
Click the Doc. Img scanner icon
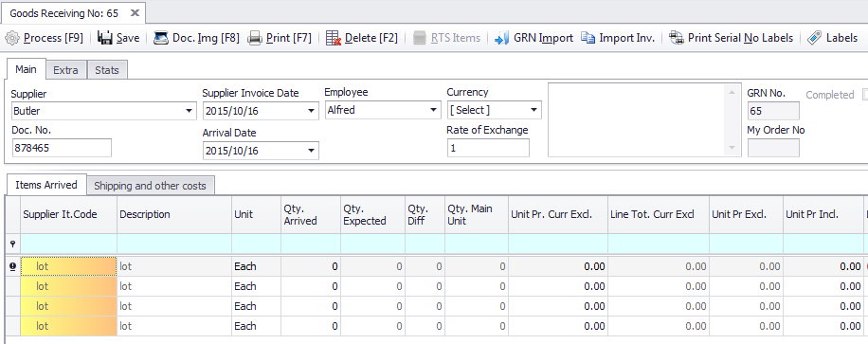click(161, 38)
